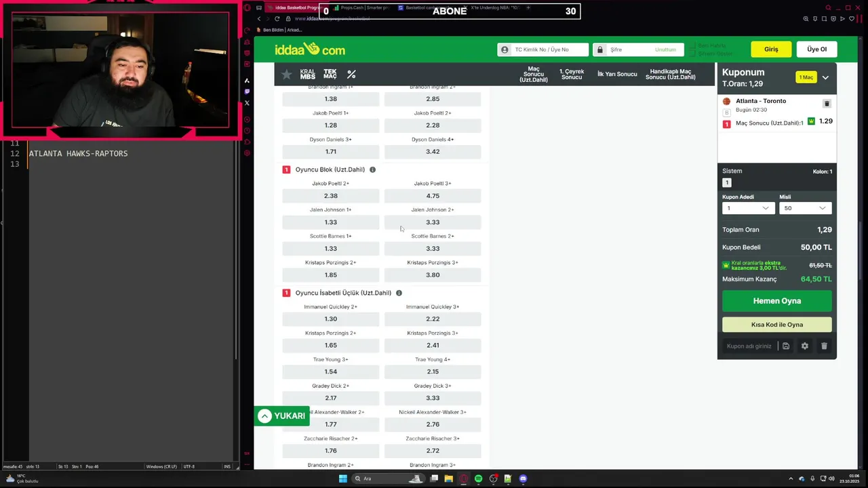Click the Unuttum forgot password link

[665, 49]
